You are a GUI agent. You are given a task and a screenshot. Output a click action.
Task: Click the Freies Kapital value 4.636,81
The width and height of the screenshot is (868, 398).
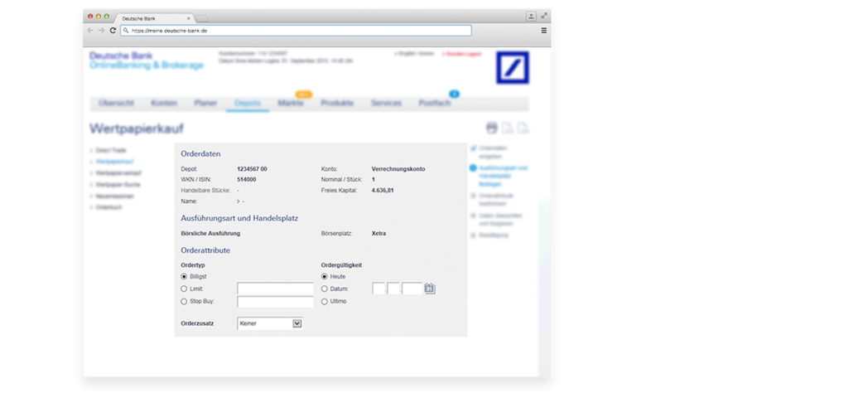pyautogui.click(x=383, y=190)
